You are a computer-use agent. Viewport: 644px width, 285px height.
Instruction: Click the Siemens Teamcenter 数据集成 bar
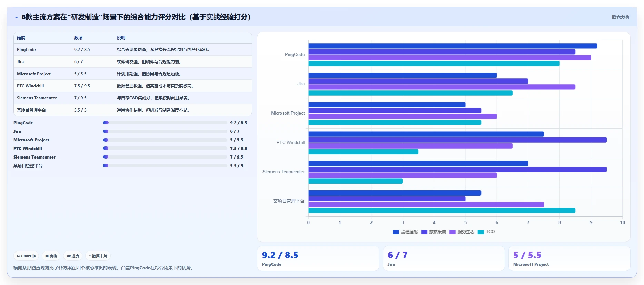457,169
